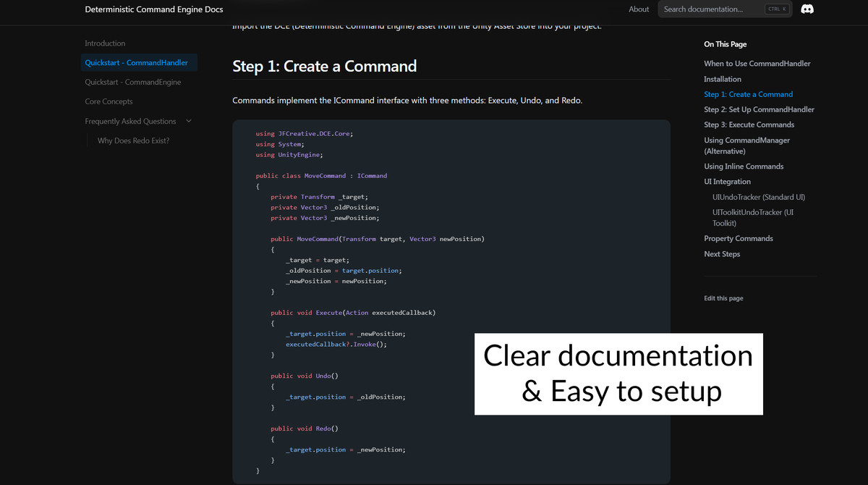Collapse the Frequently Asked Questions chevron

click(189, 121)
